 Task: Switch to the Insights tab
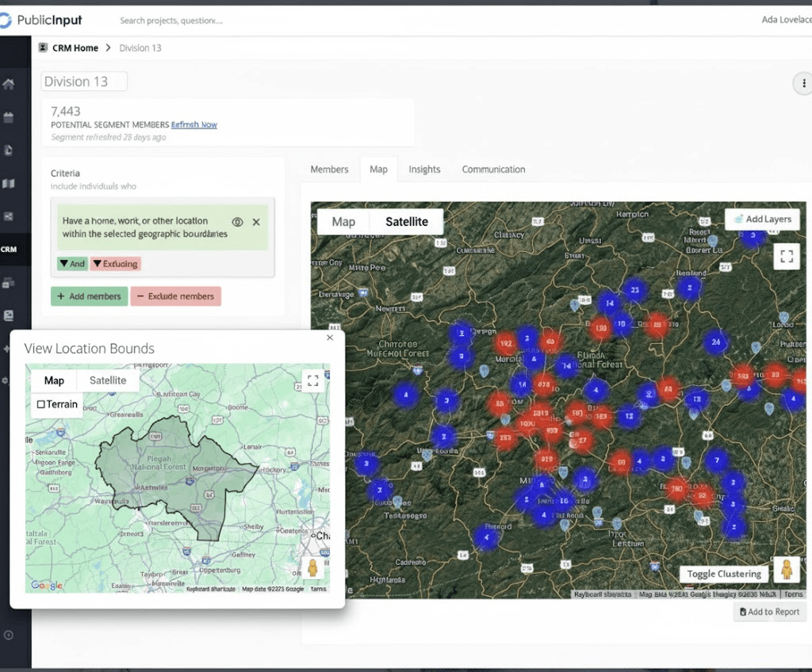(x=424, y=169)
